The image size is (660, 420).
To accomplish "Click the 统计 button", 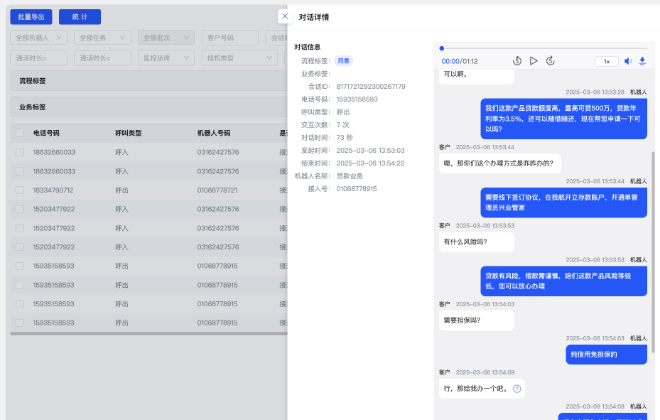I will click(x=80, y=17).
